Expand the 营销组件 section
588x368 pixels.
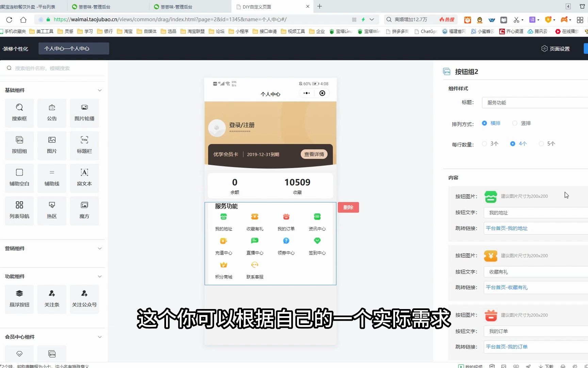coord(99,248)
